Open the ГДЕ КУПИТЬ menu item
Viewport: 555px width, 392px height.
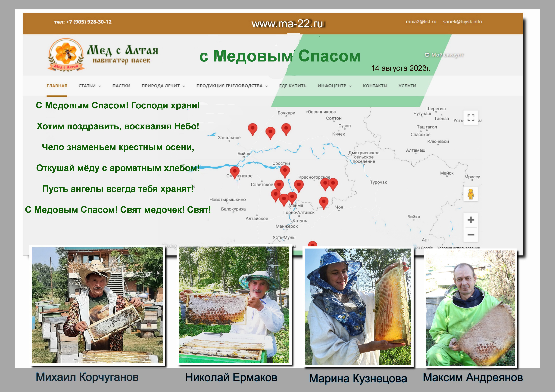point(293,86)
